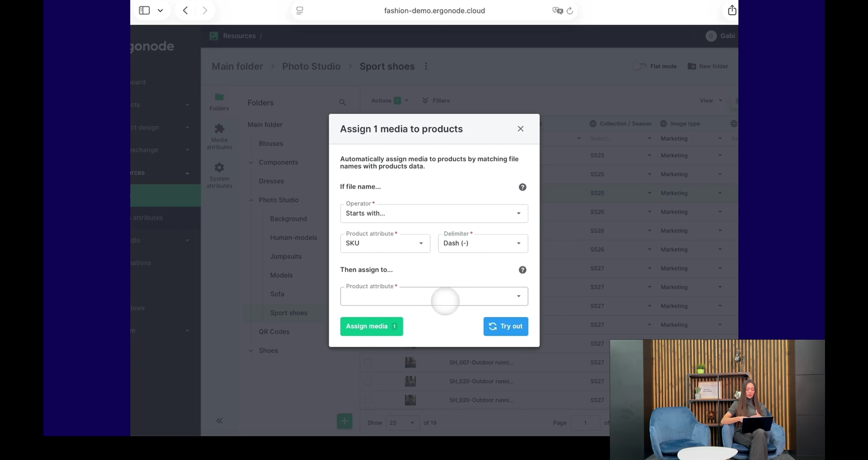Reload the page with the refresh icon
868x460 pixels.
[570, 10]
